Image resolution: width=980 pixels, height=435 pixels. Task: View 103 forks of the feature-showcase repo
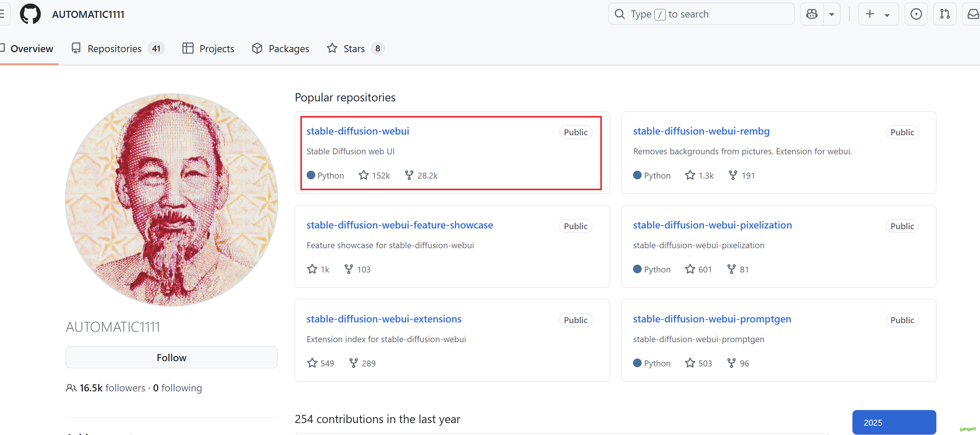point(357,269)
